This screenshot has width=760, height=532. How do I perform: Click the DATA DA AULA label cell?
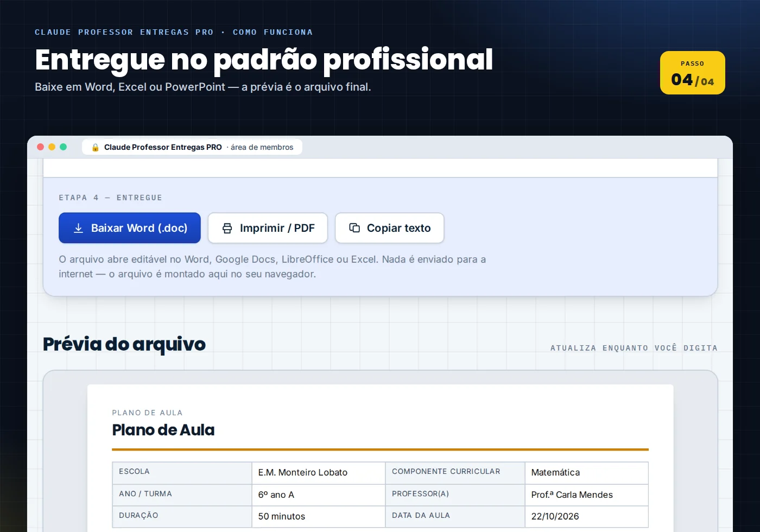(455, 516)
